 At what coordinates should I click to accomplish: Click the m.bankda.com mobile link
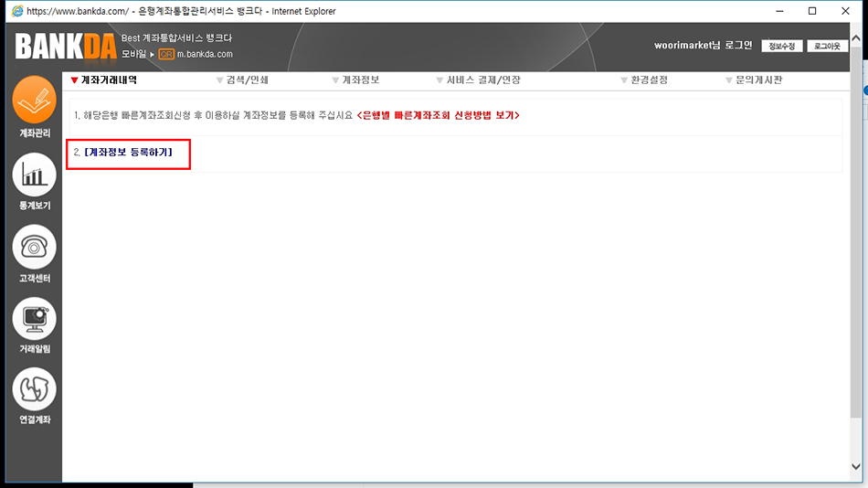click(x=205, y=54)
